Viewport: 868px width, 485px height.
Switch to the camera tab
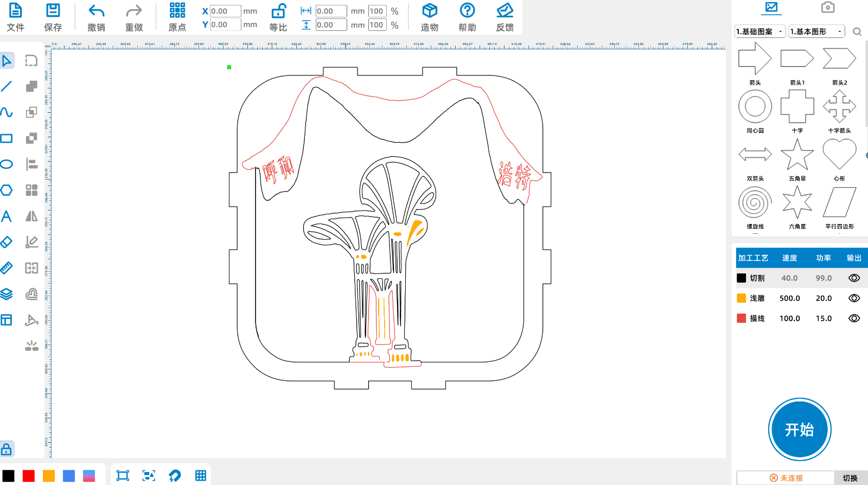(x=827, y=7)
